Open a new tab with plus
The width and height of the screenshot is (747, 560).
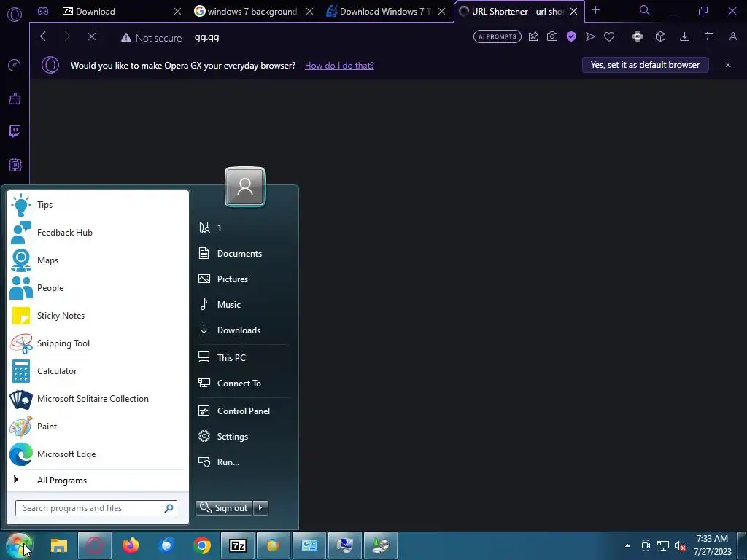(x=595, y=10)
